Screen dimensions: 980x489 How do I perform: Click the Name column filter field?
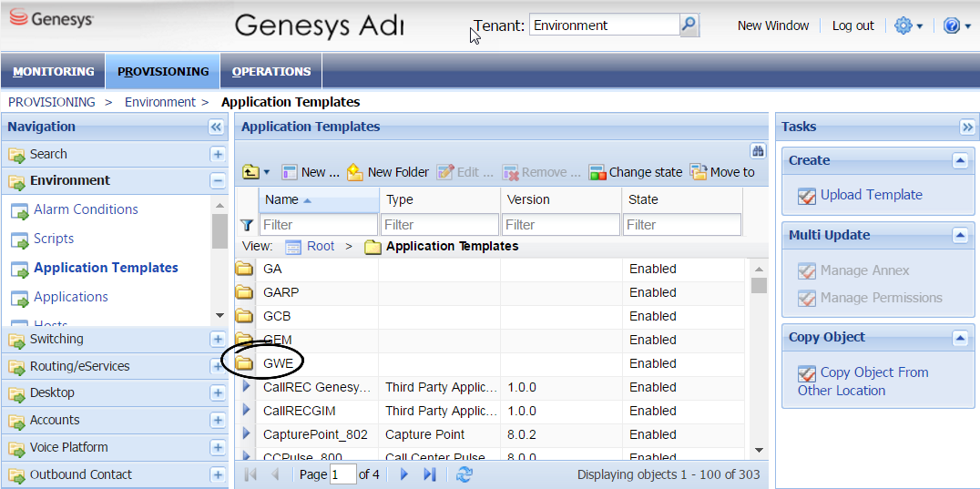[x=318, y=225]
